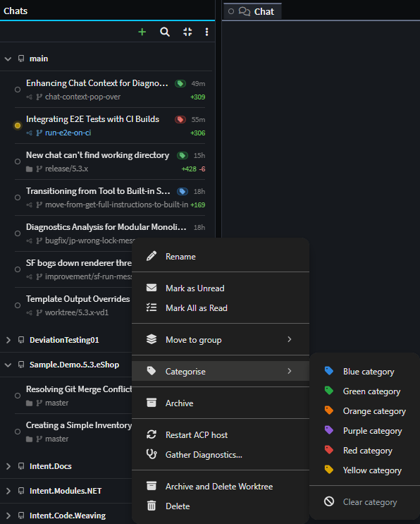Click blue tag on Transitioning from Tool chat
Viewport: 420px width, 524px height.
(x=183, y=192)
